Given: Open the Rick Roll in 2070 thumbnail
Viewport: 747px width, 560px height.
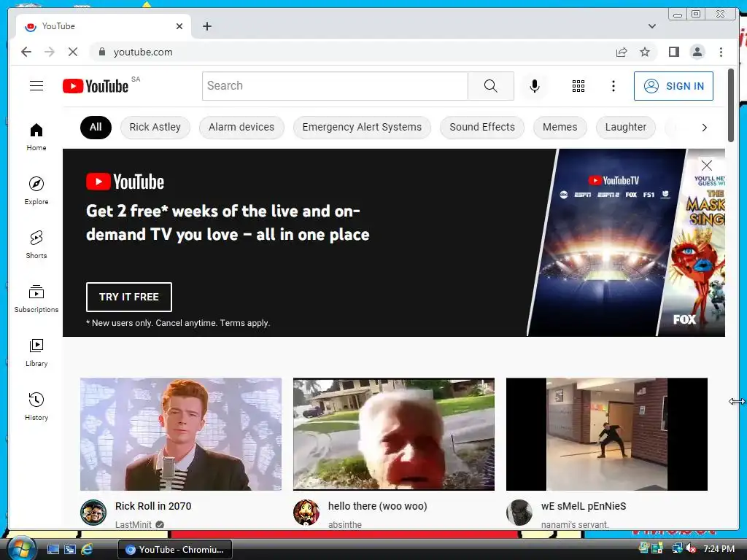Looking at the screenshot, I should pos(181,435).
